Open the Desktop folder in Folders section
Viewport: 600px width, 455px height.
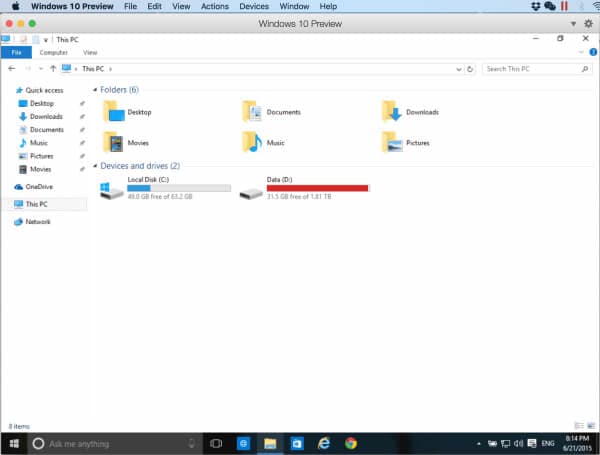coord(127,112)
